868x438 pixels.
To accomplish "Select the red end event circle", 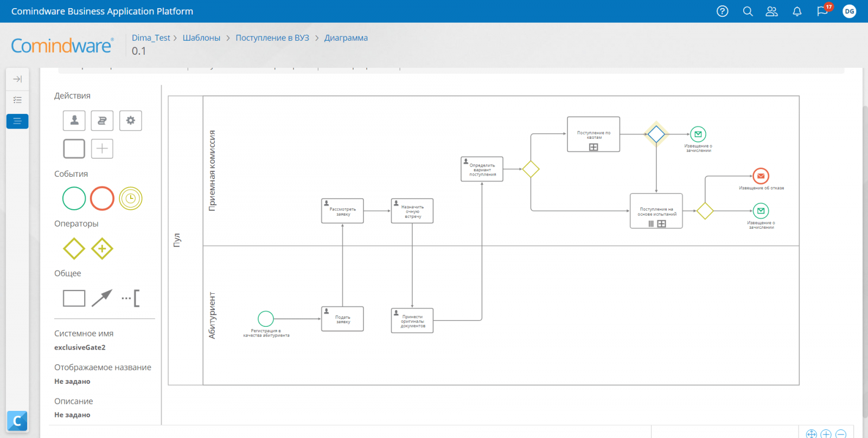I will (x=102, y=198).
